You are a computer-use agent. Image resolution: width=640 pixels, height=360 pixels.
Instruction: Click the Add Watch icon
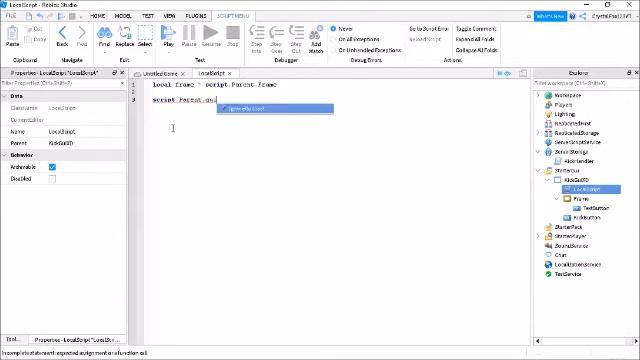point(316,33)
